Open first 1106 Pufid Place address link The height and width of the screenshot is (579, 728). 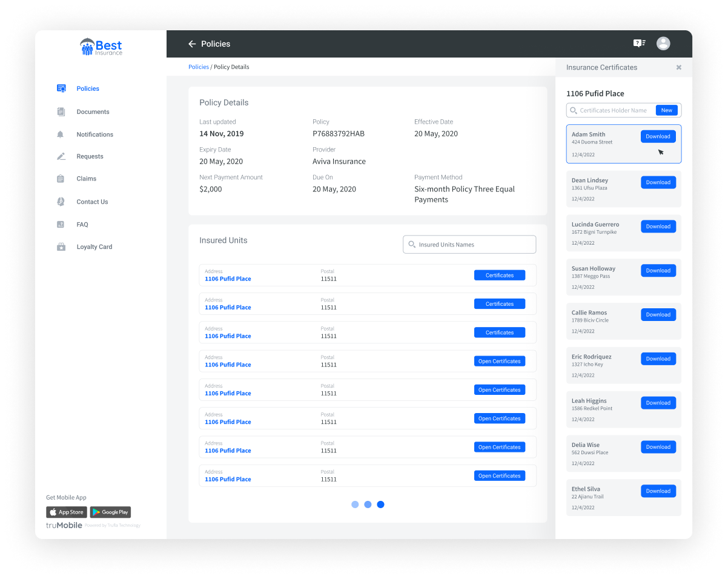[228, 279]
